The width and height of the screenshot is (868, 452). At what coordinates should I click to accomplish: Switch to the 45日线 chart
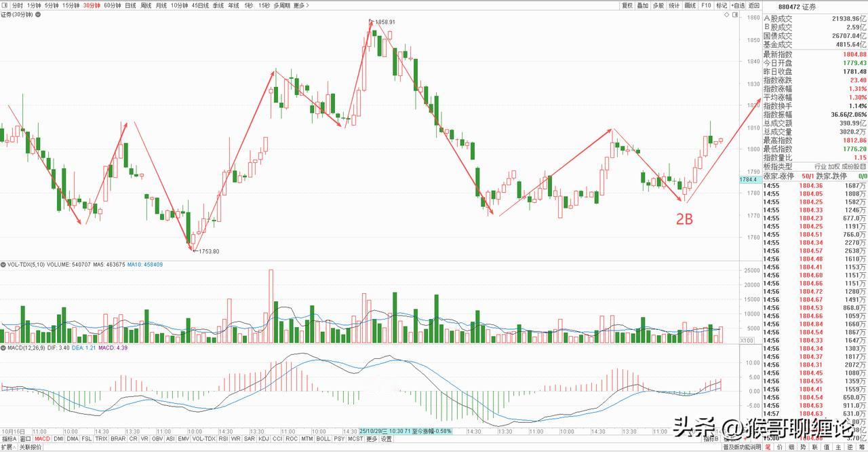200,5
